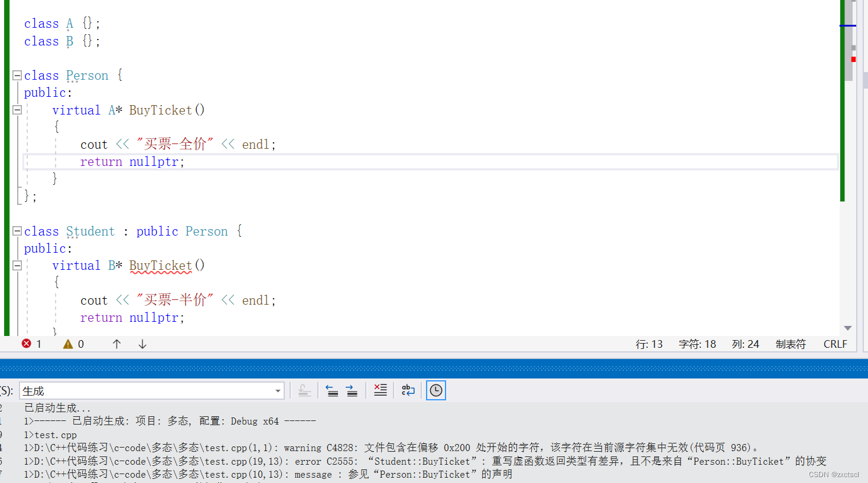This screenshot has width=868, height=483.
Task: Click the message 参见 Person::BuyTicket output line
Action: pos(268,474)
